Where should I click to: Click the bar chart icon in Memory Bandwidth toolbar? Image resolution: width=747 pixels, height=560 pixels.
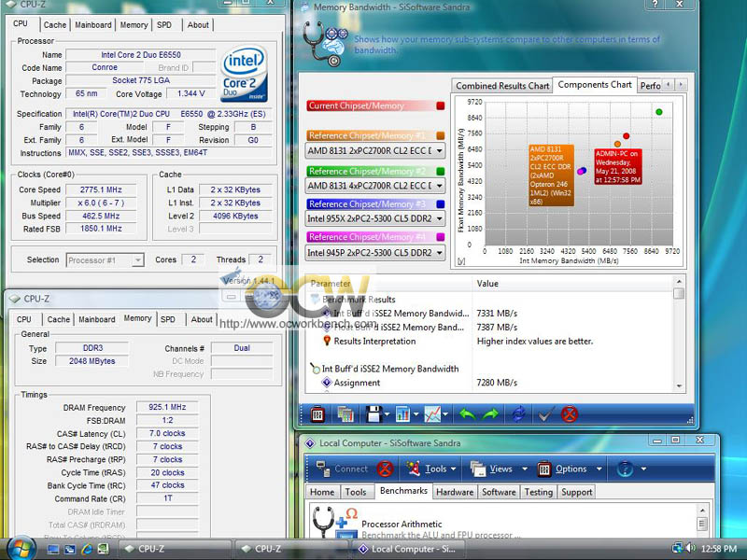click(x=402, y=414)
